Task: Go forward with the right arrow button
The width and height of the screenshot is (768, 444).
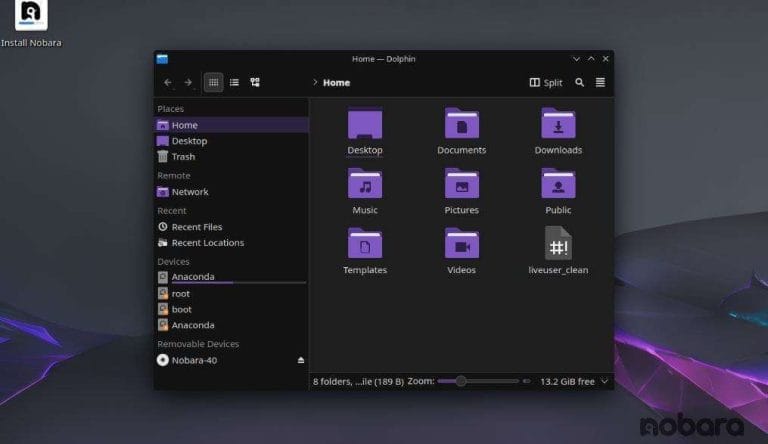Action: (188, 82)
